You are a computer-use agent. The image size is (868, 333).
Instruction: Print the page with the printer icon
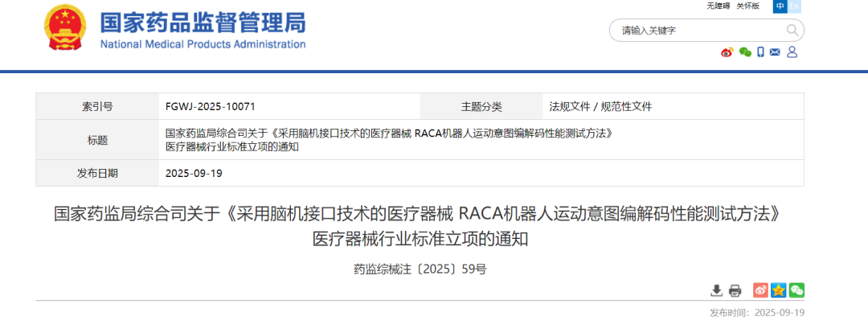click(735, 290)
